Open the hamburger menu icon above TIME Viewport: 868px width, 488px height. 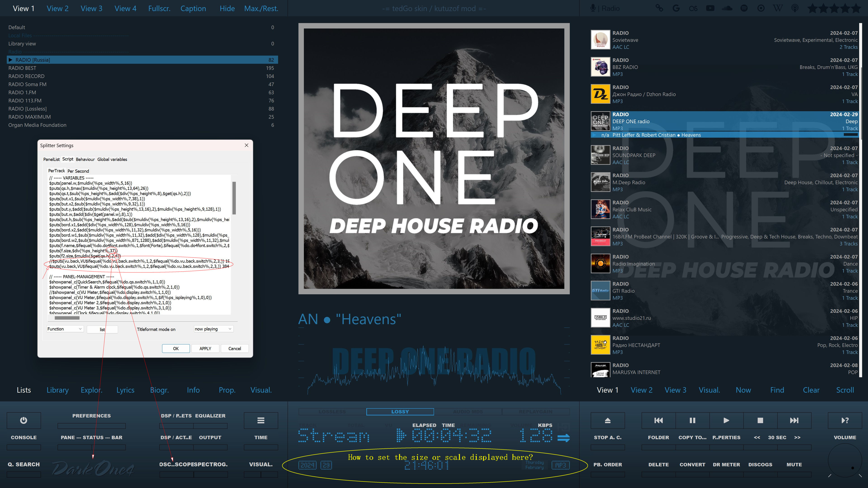pos(261,420)
